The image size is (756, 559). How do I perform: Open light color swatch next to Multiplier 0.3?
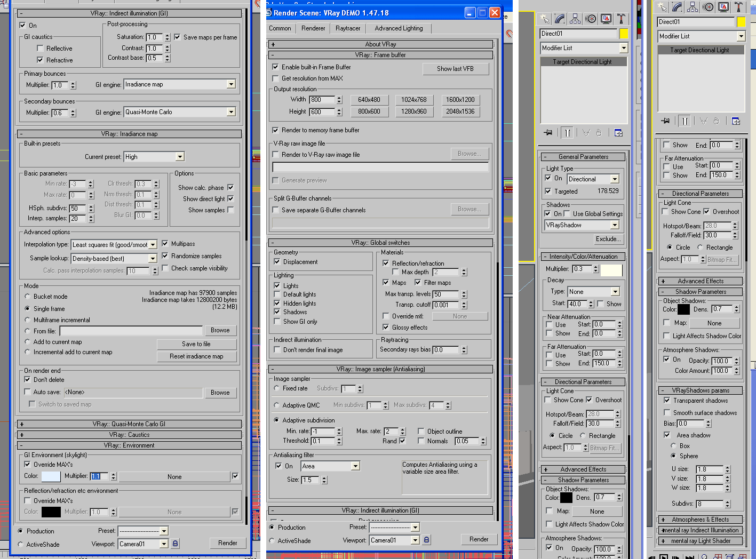point(611,269)
